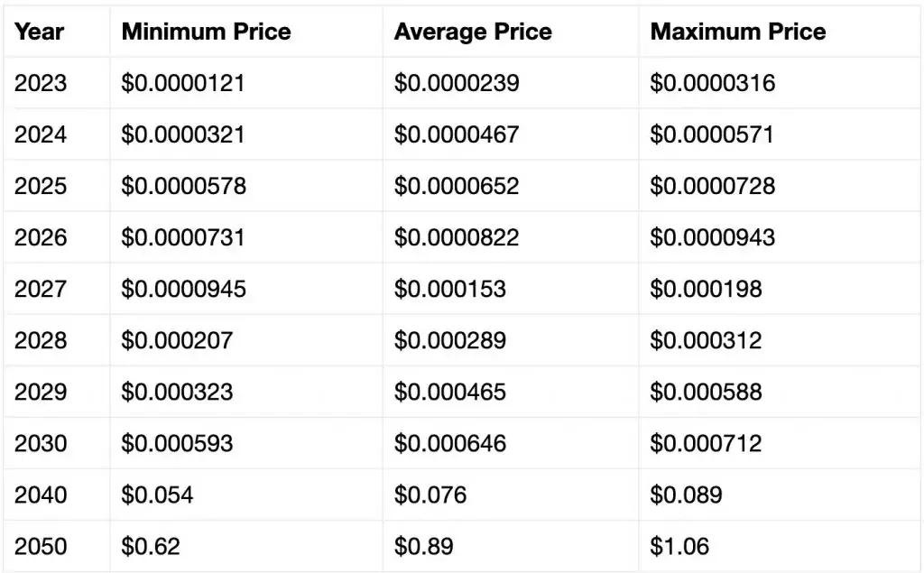Viewport: 924px width, 573px height.
Task: Select the 2029 maximum price $0.000588
Action: click(x=706, y=392)
